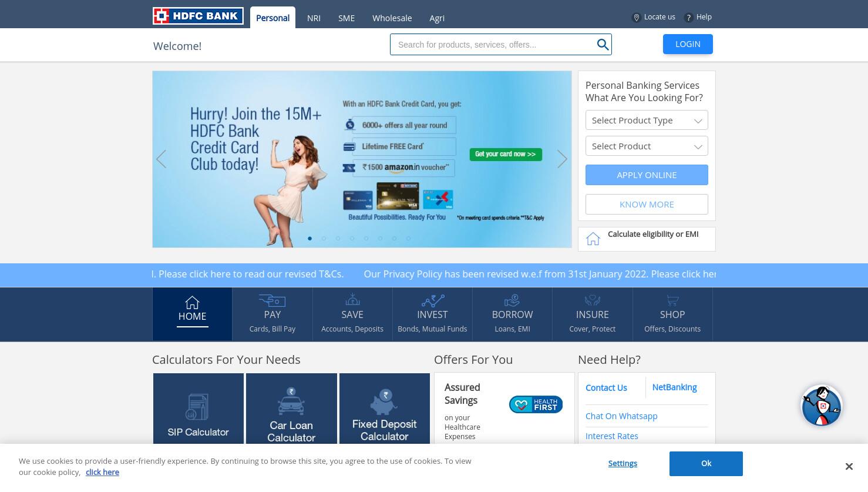
Task: Select the first carousel dot
Action: pyautogui.click(x=309, y=238)
